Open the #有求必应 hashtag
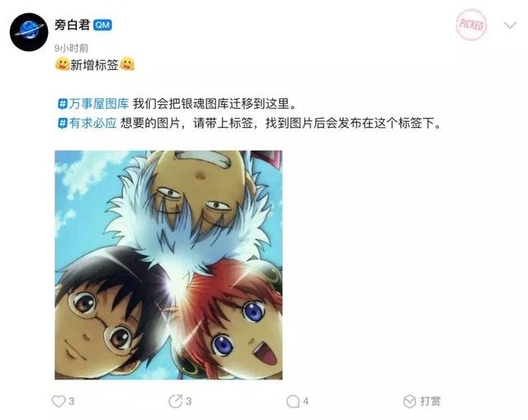528x420 pixels. tap(87, 123)
